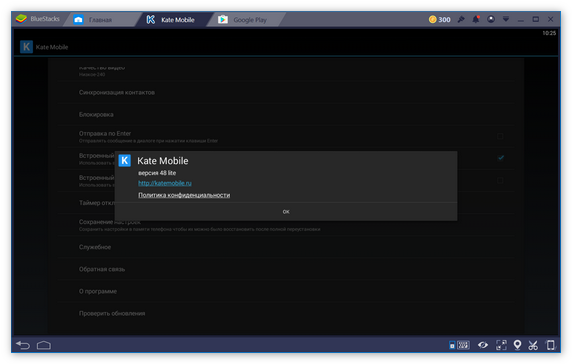Viewport: 572px width, 364px height.
Task: Click the BlueStacks logo icon
Action: 22,19
